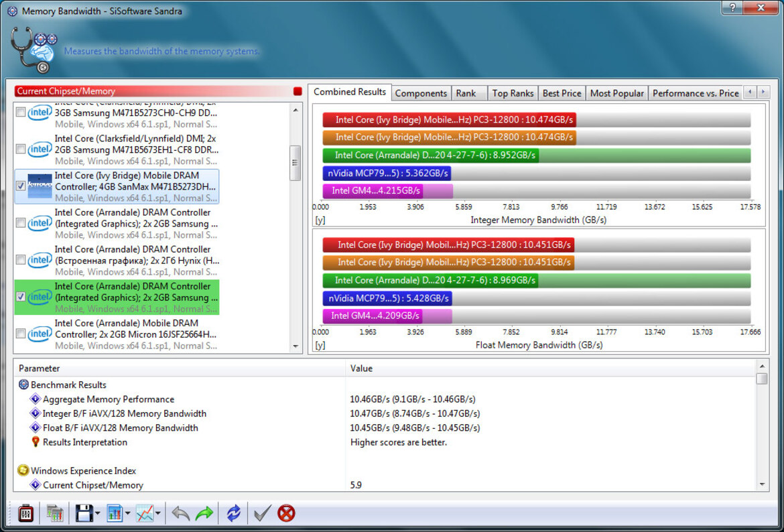784x532 pixels.
Task: Open the bar chart icon dropdown arrow
Action: click(129, 514)
